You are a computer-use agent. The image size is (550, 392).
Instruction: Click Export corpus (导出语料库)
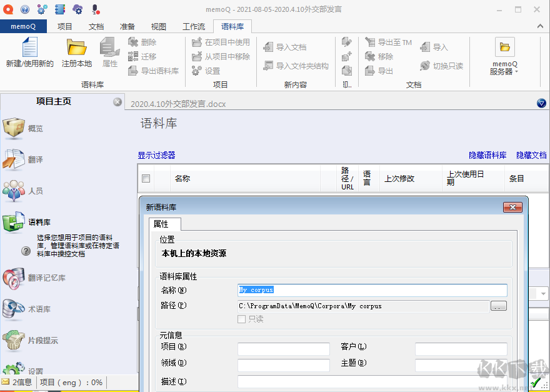153,71
